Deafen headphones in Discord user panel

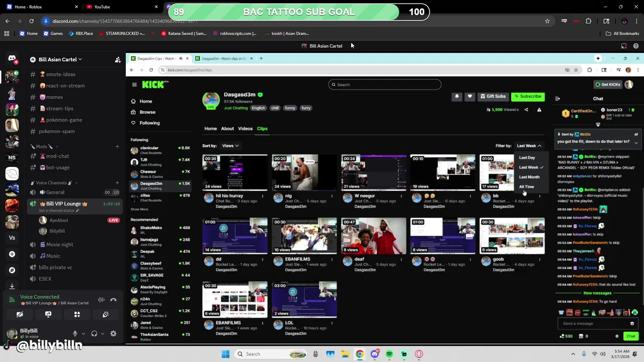[94, 333]
